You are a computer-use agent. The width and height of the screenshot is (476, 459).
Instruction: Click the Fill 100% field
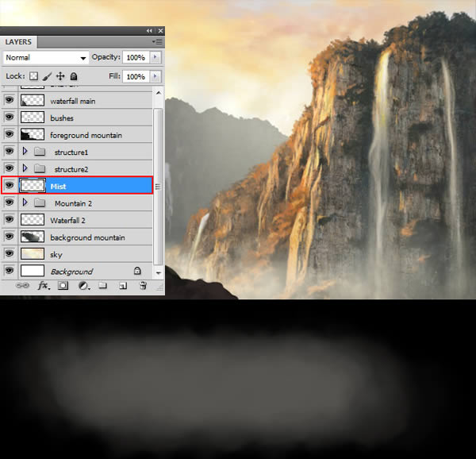(136, 76)
